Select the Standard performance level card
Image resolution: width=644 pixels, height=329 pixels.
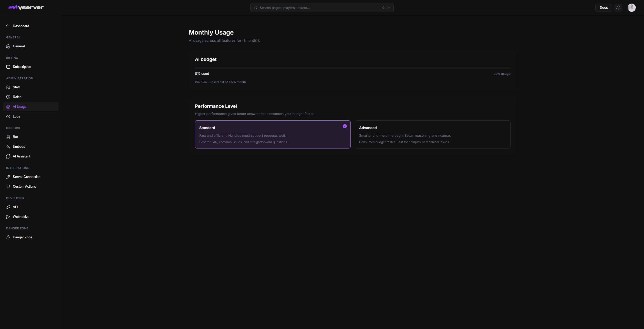273,134
